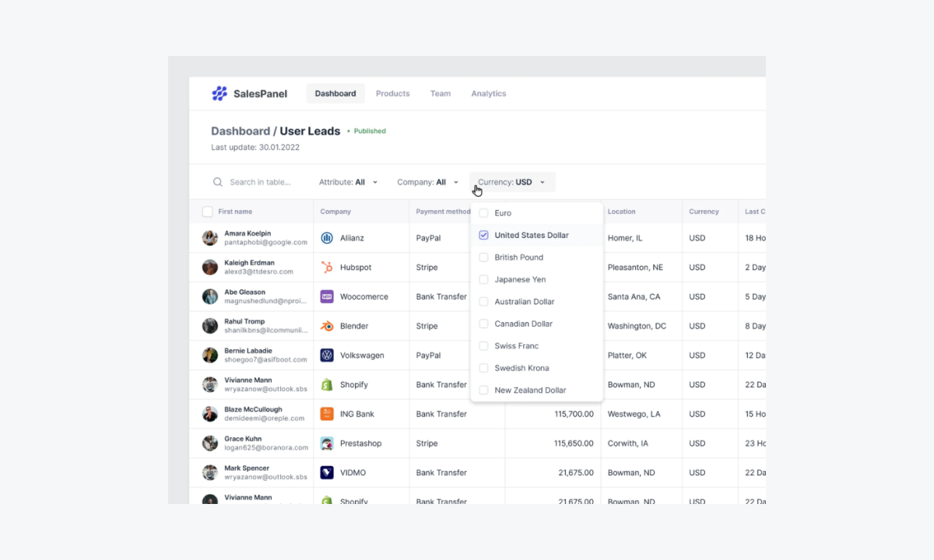Click the Allianz company logo
This screenshot has width=934, height=560.
(326, 238)
